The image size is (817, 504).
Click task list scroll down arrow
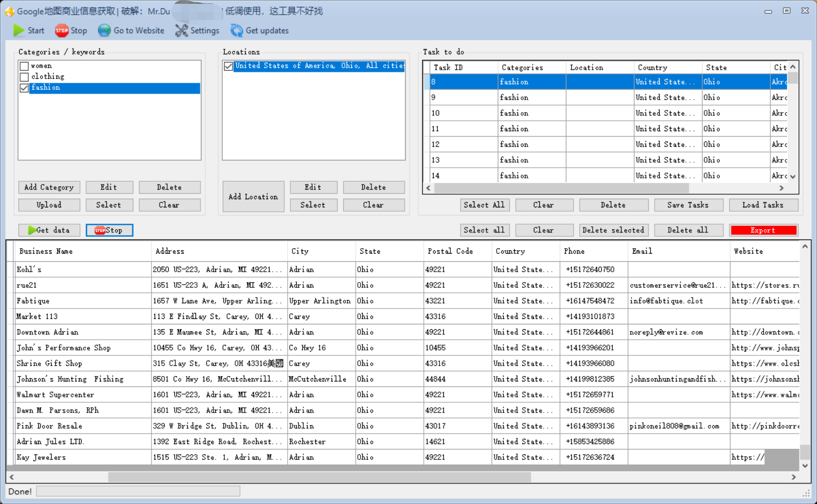coord(793,176)
